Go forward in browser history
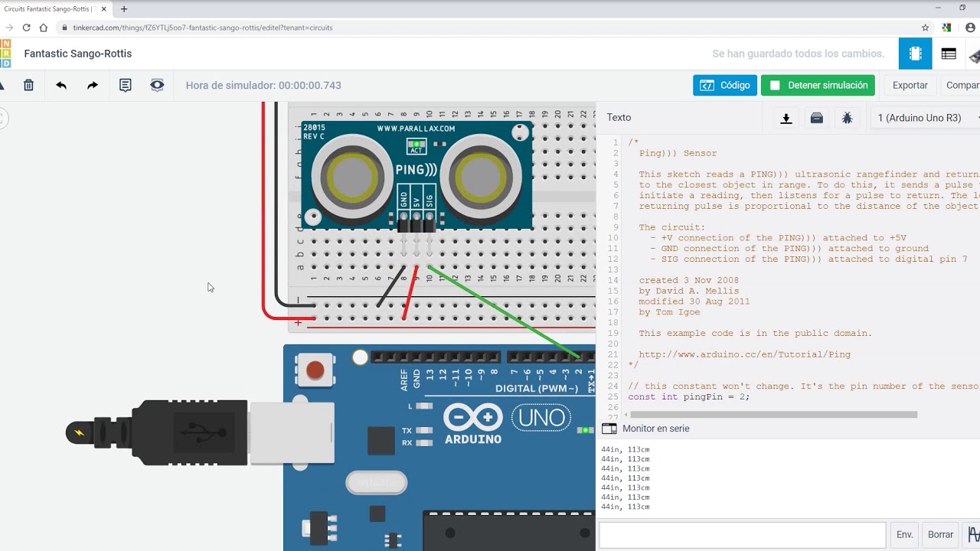Screen dimensions: 980x551 8,28
